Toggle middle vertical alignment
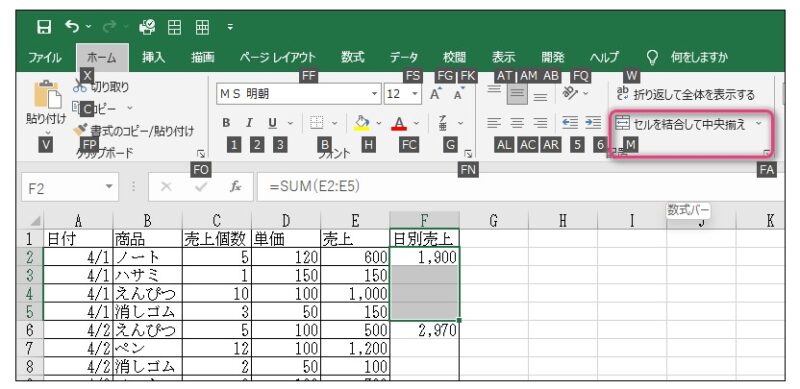This screenshot has height=389, width=800. pos(518,94)
